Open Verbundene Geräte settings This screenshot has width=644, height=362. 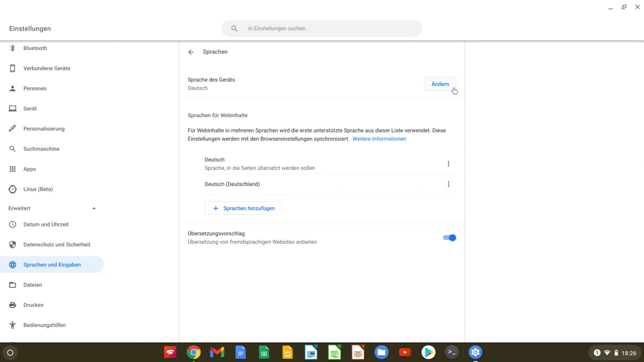(x=47, y=68)
